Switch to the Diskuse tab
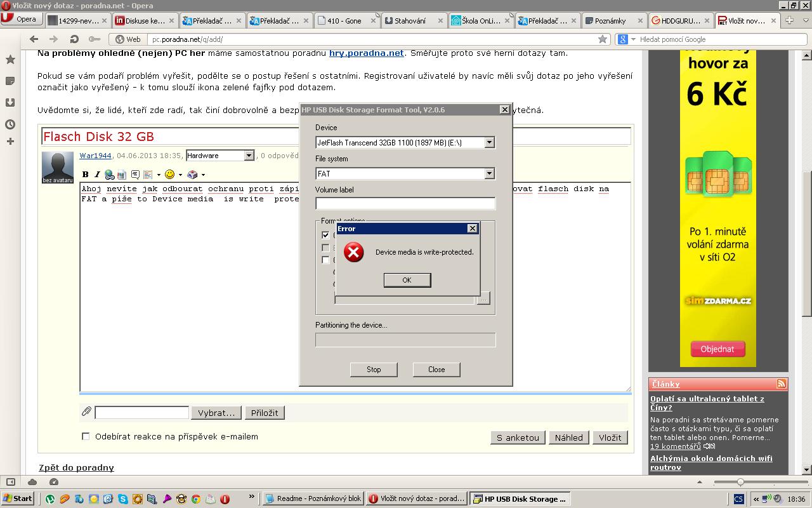 tap(145, 20)
